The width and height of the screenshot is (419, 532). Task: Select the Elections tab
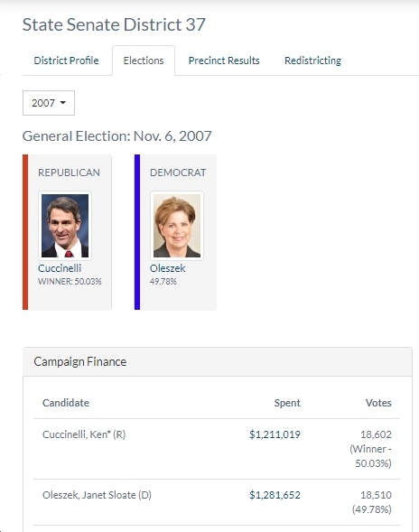click(x=144, y=61)
